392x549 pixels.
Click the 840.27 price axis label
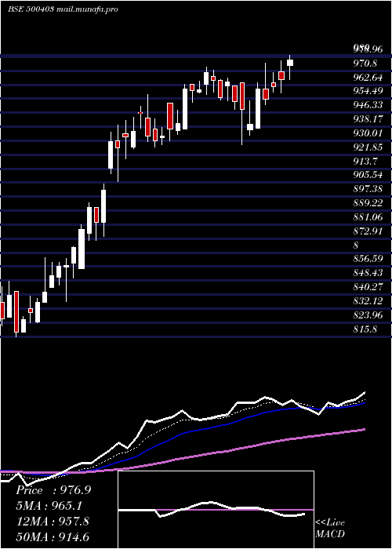click(368, 287)
